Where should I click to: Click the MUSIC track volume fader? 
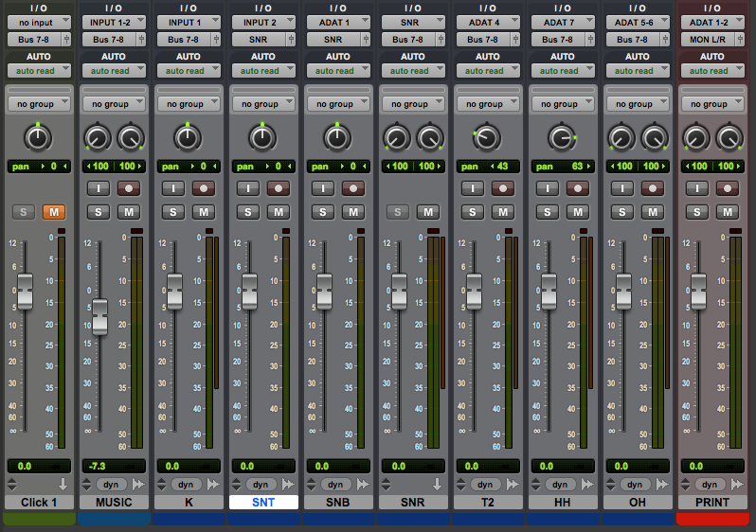(x=99, y=315)
